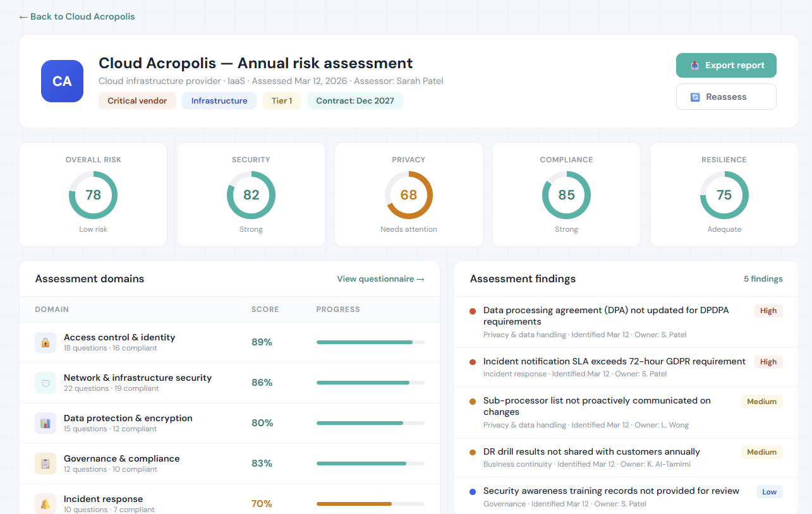Click the chart icon for Data protection & encryption
812x514 pixels.
45,423
